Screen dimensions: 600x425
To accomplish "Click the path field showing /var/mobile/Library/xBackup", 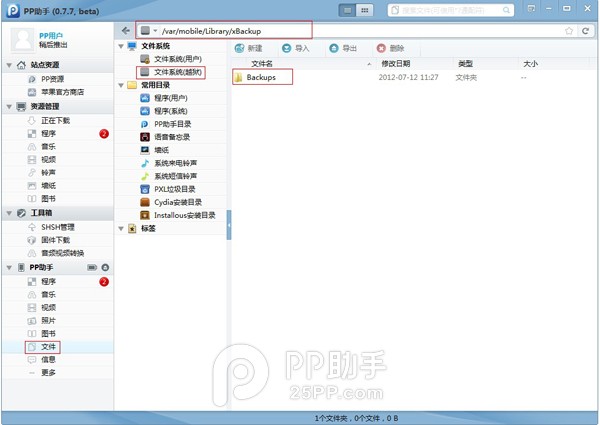I will 211,31.
